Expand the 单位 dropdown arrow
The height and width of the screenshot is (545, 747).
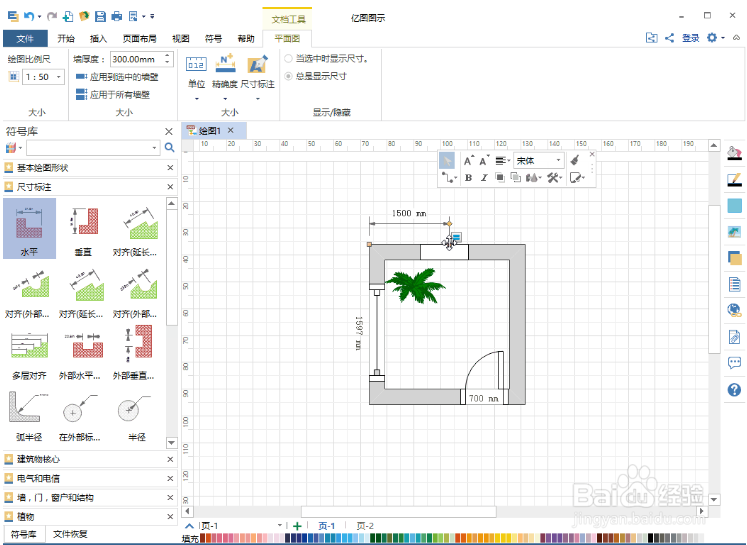click(197, 99)
